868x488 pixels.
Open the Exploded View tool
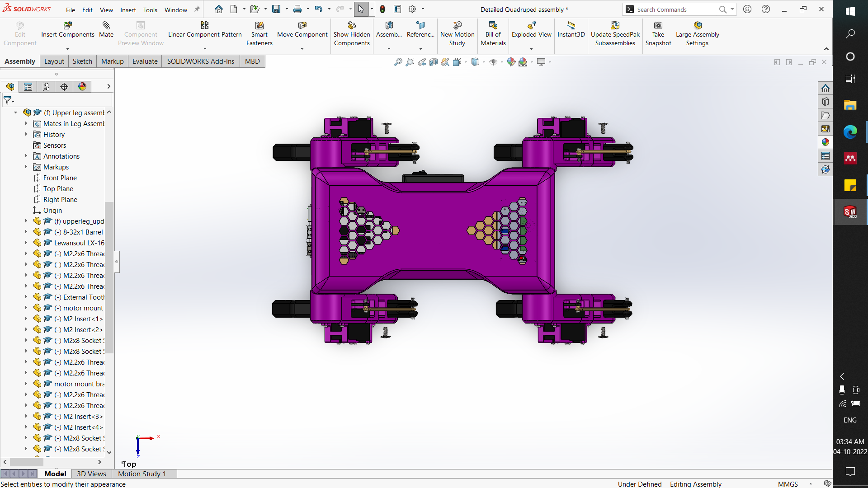click(x=532, y=29)
